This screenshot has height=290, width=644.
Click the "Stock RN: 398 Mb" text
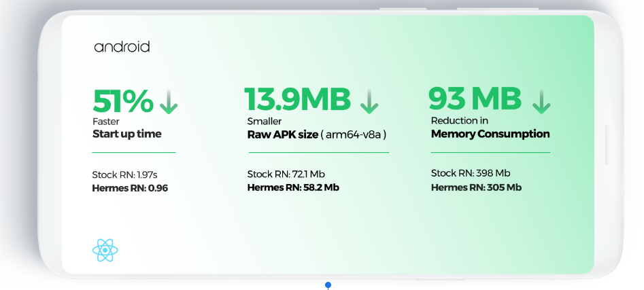[471, 173]
